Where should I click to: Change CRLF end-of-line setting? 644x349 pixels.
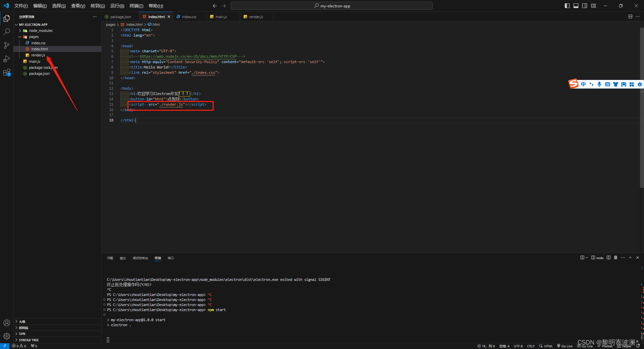coord(531,346)
